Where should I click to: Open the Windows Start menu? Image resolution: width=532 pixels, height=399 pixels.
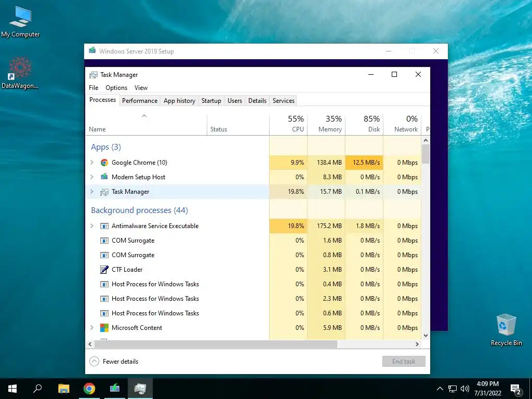click(x=12, y=389)
